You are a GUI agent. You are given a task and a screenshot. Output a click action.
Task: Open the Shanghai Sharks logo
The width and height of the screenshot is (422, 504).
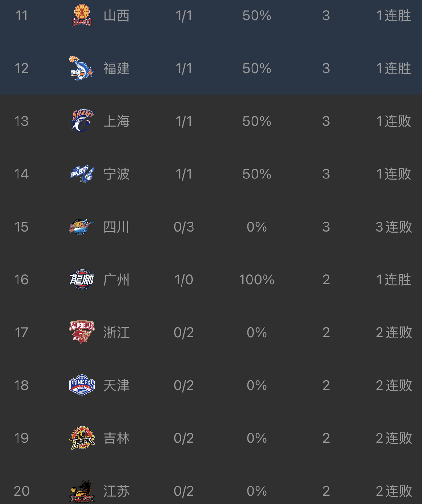tap(82, 121)
